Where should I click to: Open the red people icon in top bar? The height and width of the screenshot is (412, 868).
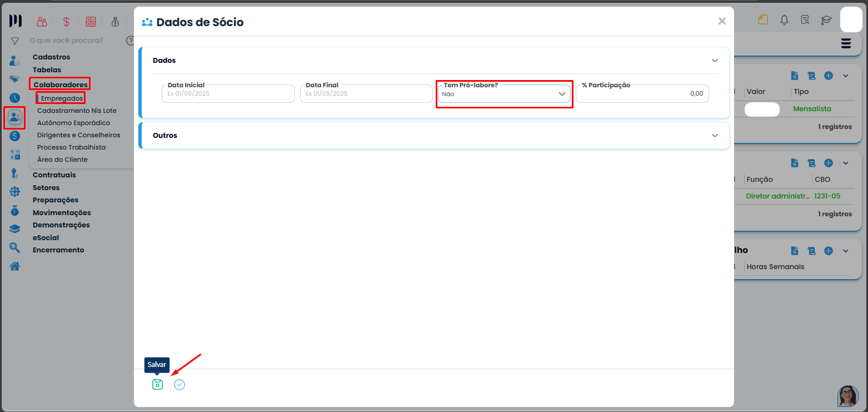[42, 22]
